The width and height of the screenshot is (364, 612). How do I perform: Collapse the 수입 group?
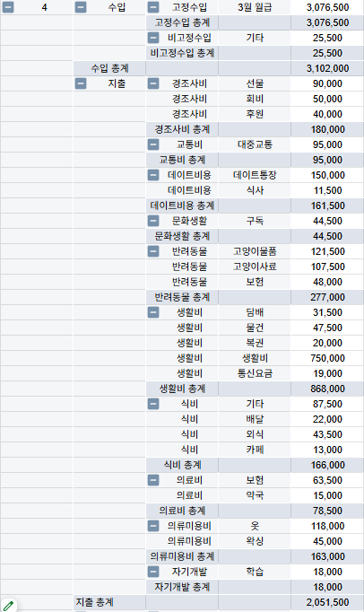[x=81, y=7]
